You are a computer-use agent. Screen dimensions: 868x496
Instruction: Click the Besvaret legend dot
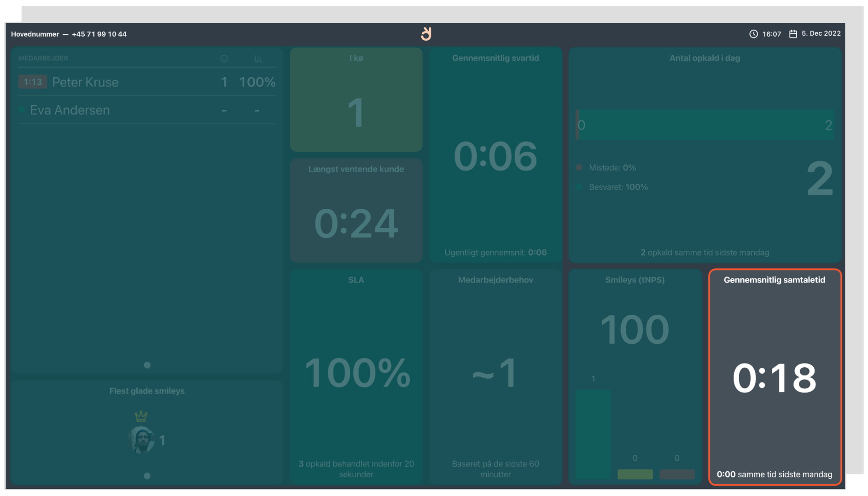(x=579, y=187)
